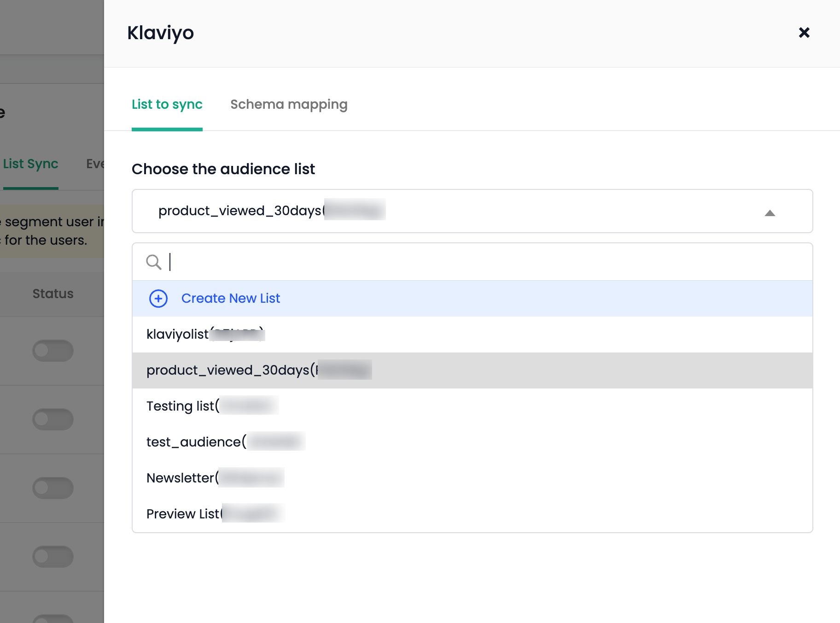
Task: Click the Create New List link
Action: coord(231,298)
